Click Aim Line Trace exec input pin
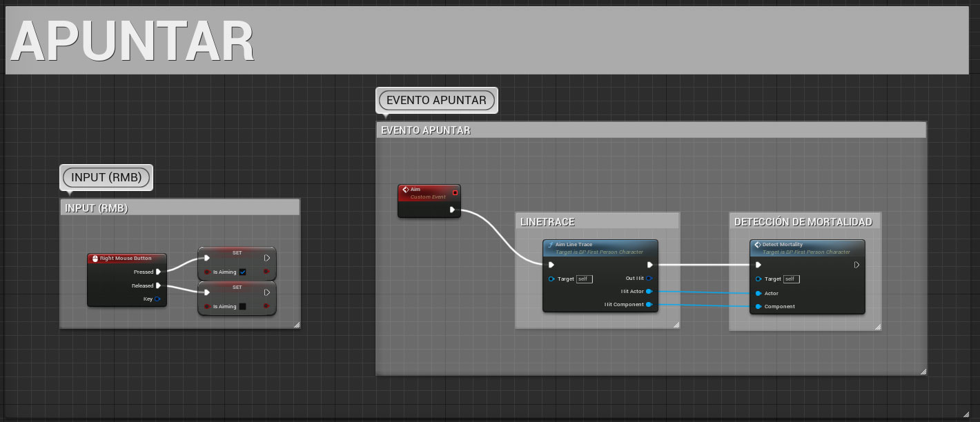Image resolution: width=980 pixels, height=422 pixels. tap(551, 265)
